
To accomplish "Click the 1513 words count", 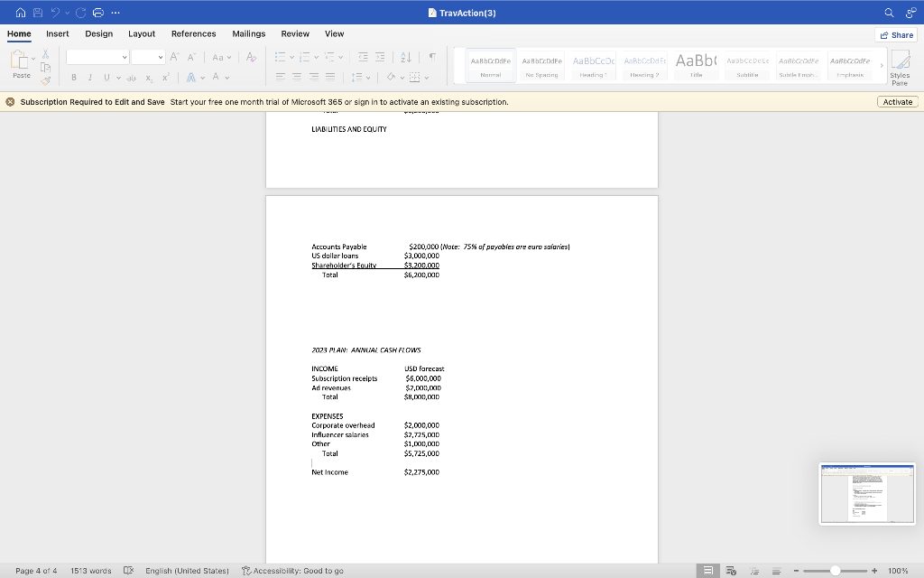I will [x=91, y=571].
